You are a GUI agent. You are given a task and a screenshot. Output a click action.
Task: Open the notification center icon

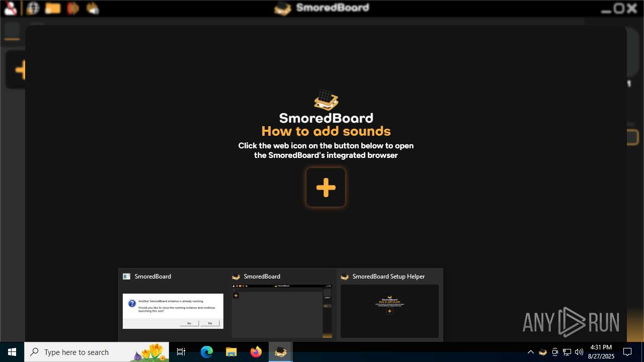point(627,352)
